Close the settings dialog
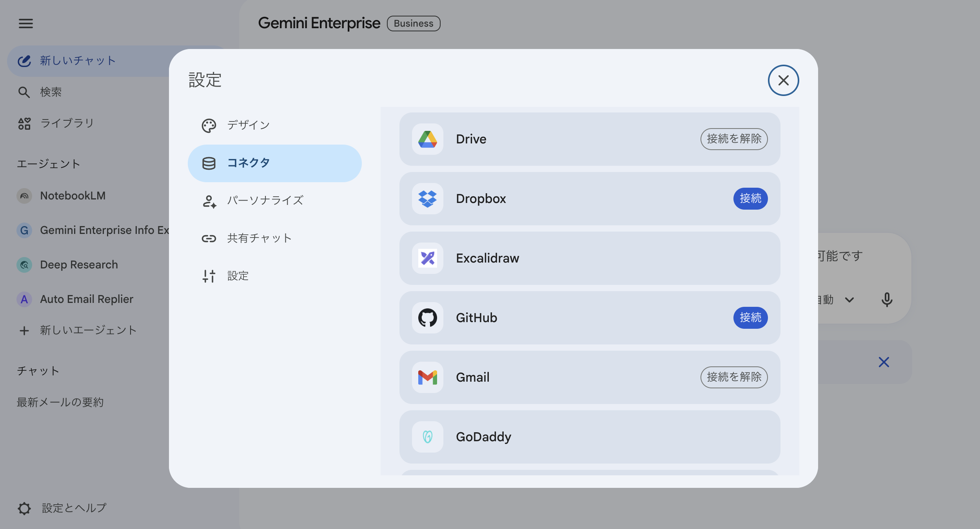Screen dimensions: 980x529 pyautogui.click(x=784, y=80)
